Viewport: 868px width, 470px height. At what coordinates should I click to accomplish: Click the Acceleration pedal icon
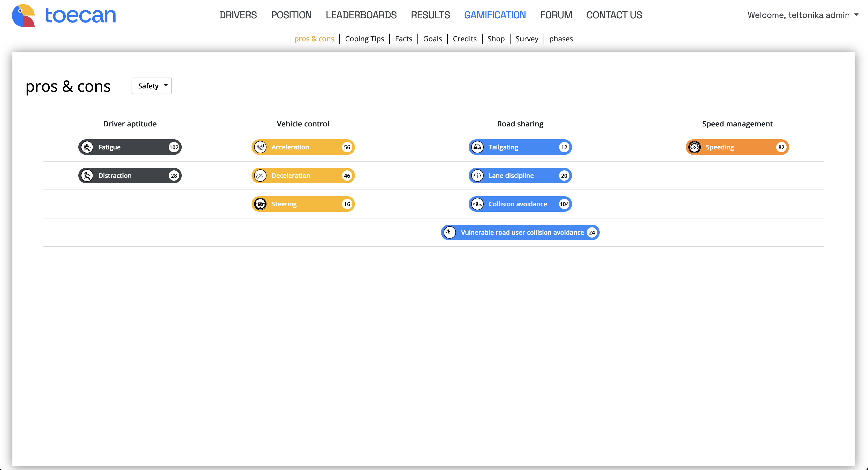[260, 147]
